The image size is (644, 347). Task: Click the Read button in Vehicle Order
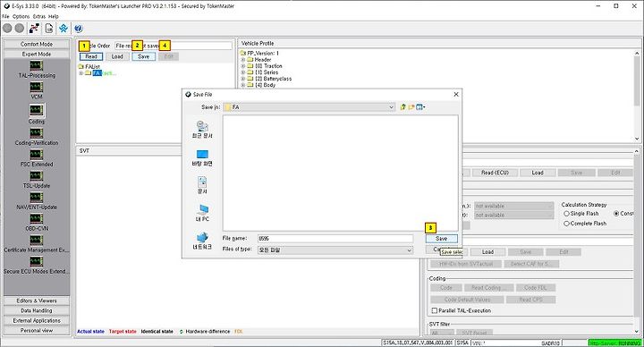click(x=91, y=56)
